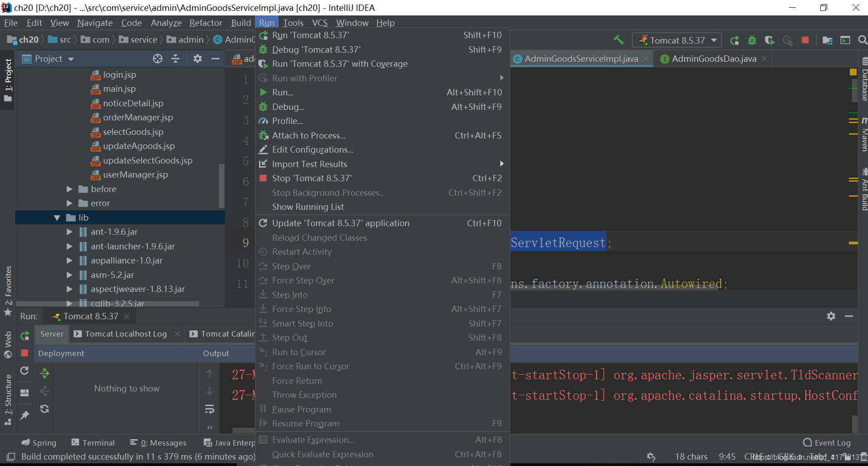The height and width of the screenshot is (466, 868).
Task: Click the red stop square in Run tool window
Action: (25, 353)
